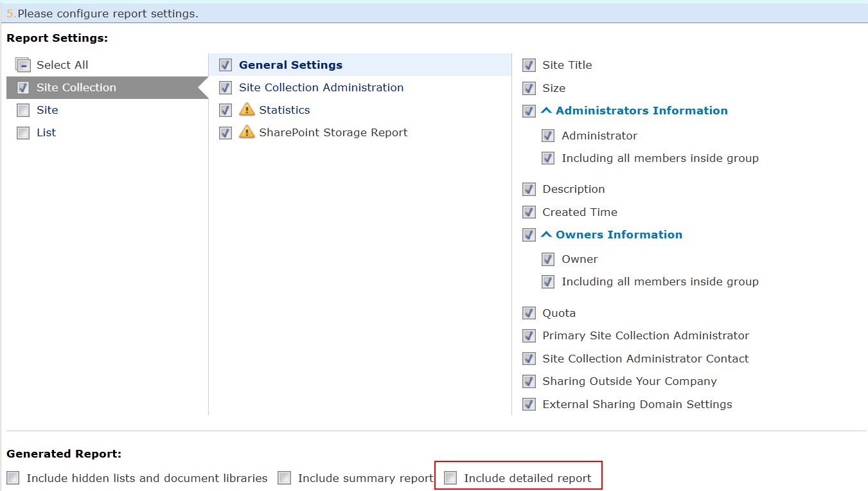Toggle the Select All checkbox
Image resolution: width=868 pixels, height=491 pixels.
(x=22, y=64)
